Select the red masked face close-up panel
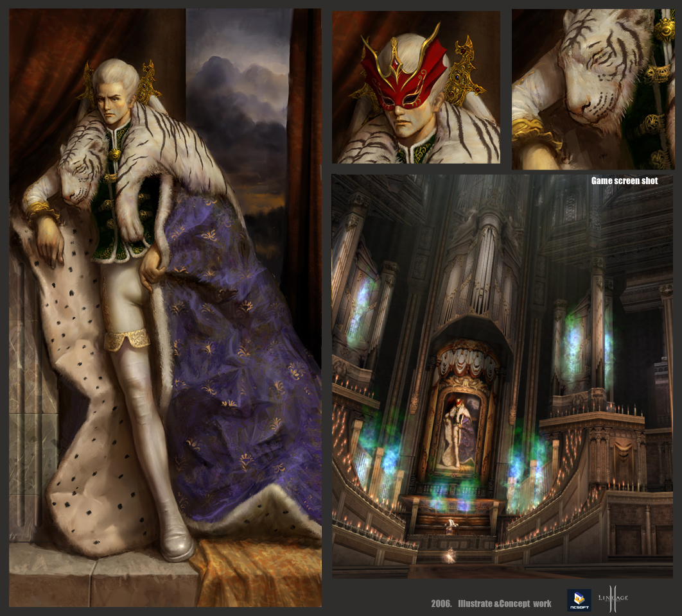The height and width of the screenshot is (616, 682). click(x=415, y=87)
